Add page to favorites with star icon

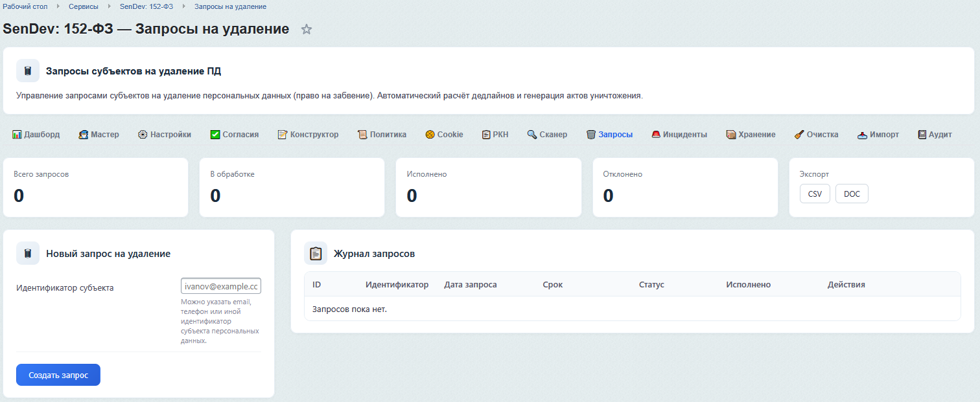click(307, 29)
